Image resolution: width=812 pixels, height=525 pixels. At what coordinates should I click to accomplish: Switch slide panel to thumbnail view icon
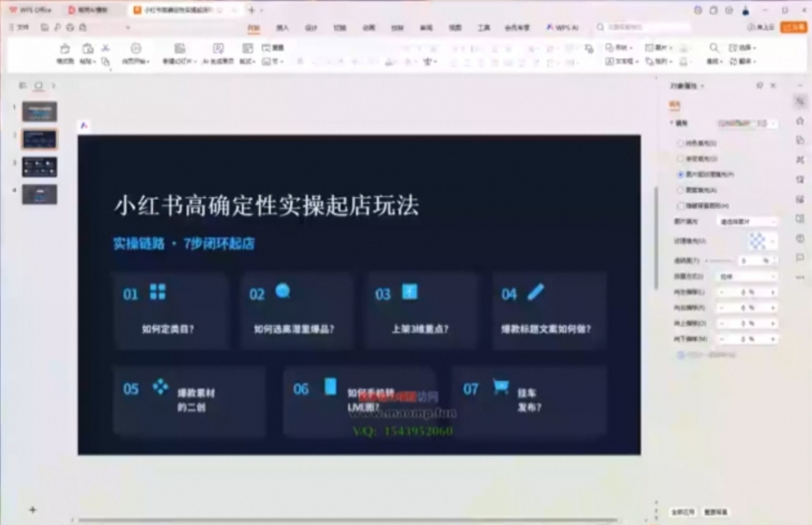tap(38, 85)
